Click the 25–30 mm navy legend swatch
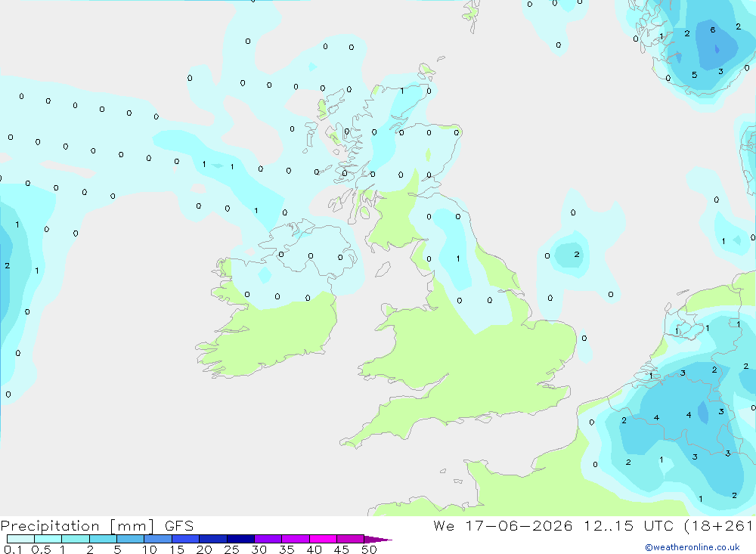 tap(240, 539)
